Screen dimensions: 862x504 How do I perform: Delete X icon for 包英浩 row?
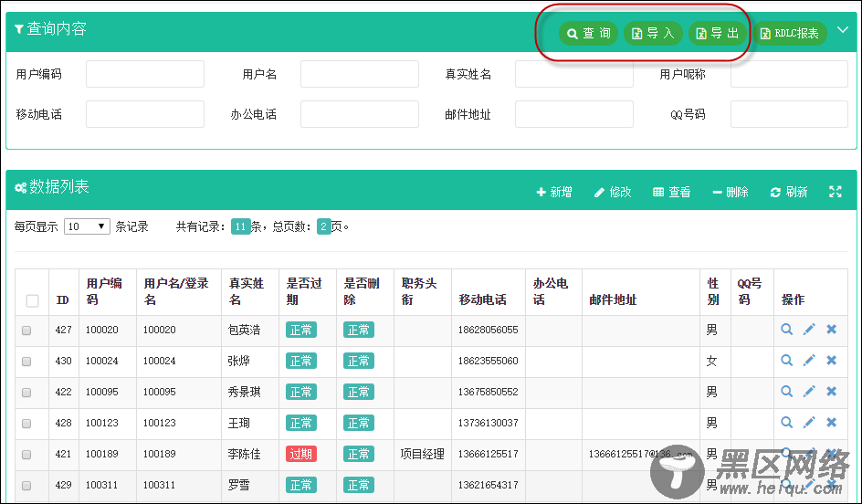(831, 330)
